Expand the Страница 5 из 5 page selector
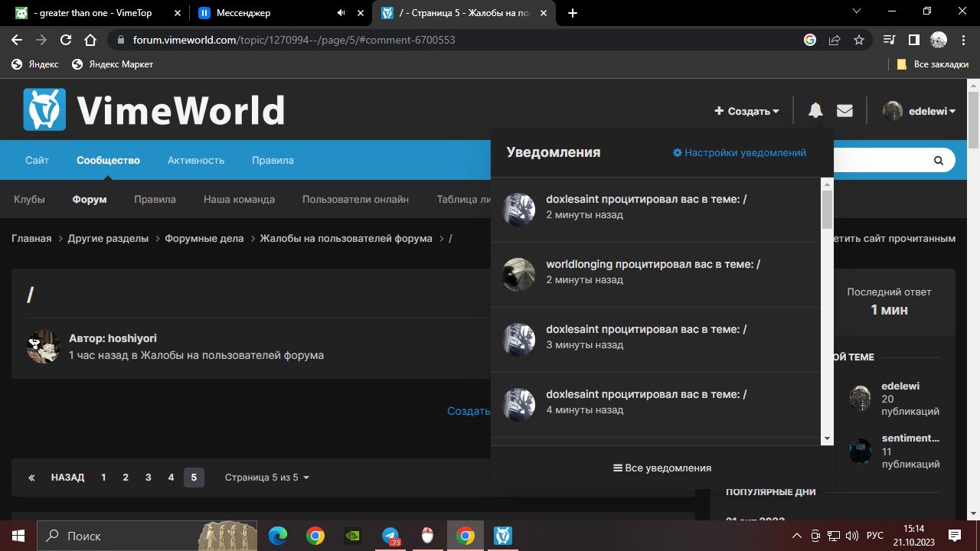Image resolution: width=980 pixels, height=551 pixels. coord(266,478)
